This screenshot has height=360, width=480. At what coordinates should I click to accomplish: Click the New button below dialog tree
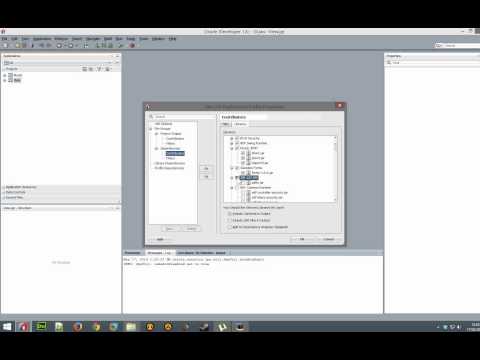pyautogui.click(x=170, y=229)
